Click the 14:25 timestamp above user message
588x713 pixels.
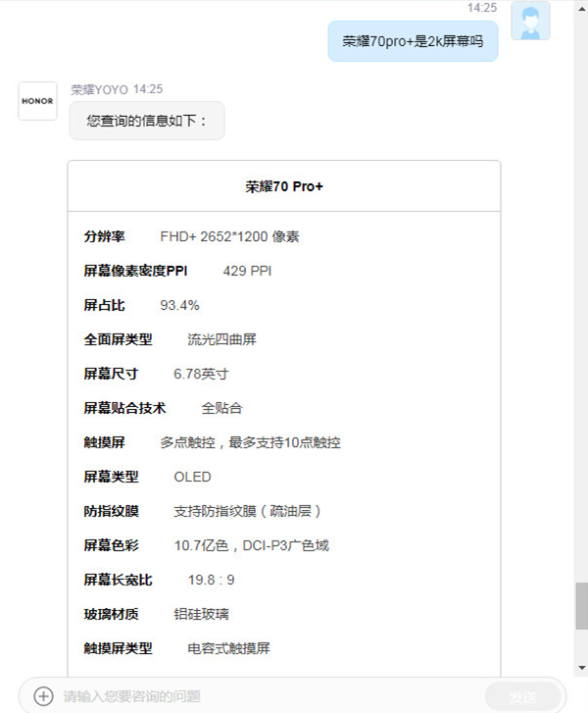pyautogui.click(x=482, y=8)
